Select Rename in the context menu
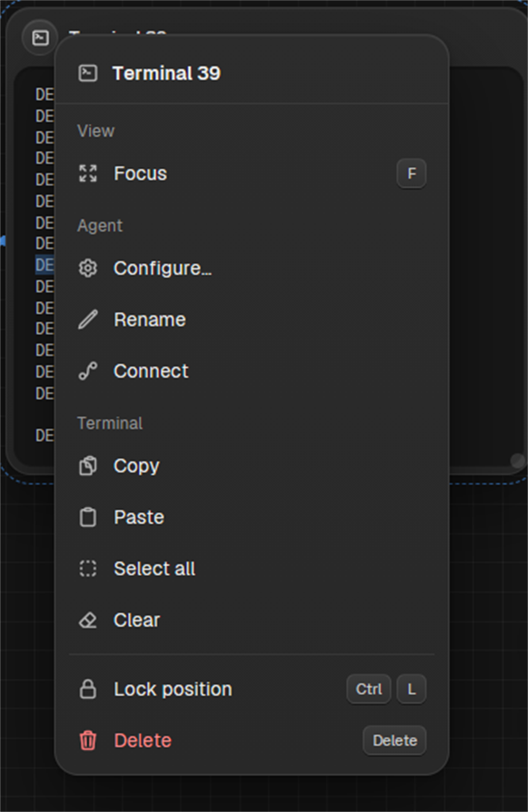528x812 pixels. pos(252,320)
